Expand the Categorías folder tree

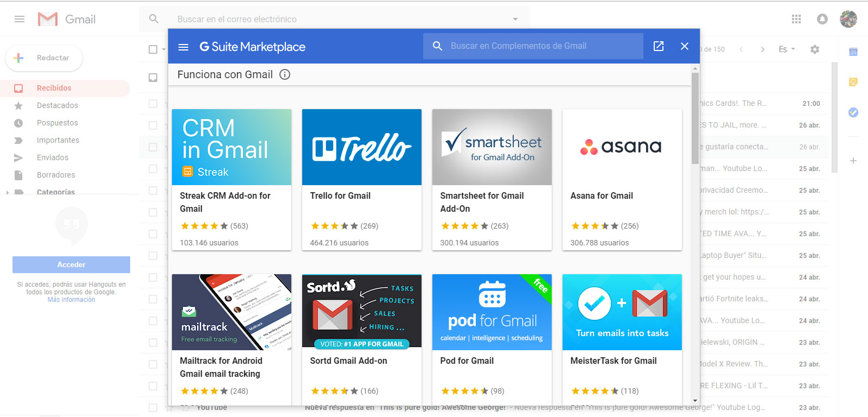click(8, 192)
